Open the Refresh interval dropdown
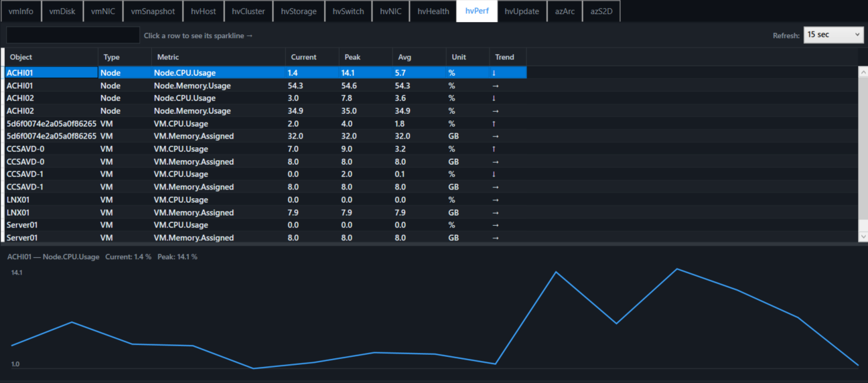The width and height of the screenshot is (868, 383). point(833,35)
